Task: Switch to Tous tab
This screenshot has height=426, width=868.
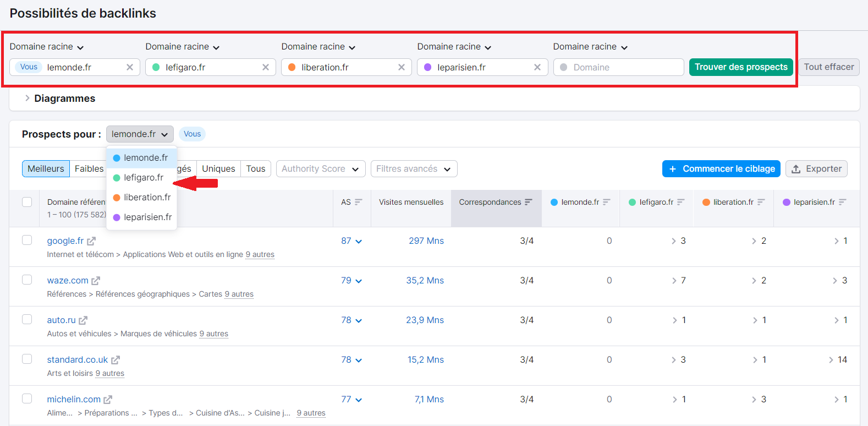Action: tap(256, 169)
